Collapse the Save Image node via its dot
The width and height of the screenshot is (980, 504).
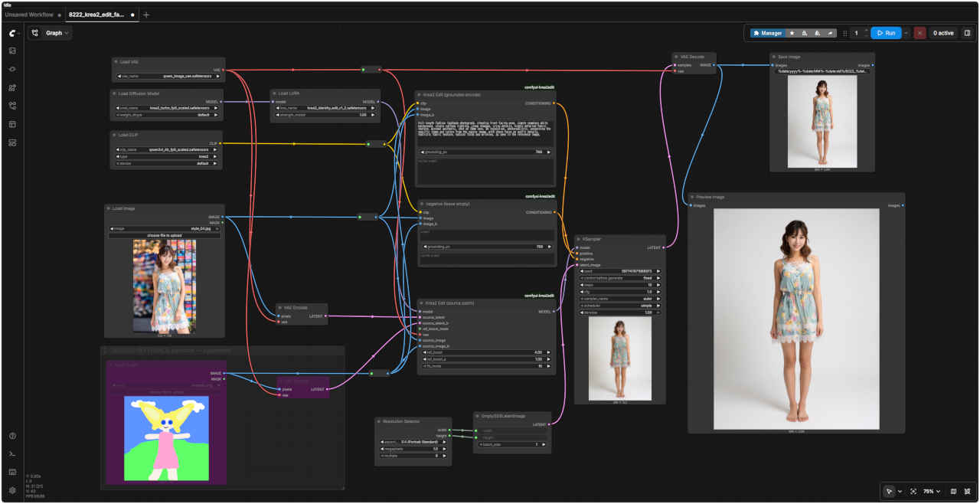[x=773, y=57]
